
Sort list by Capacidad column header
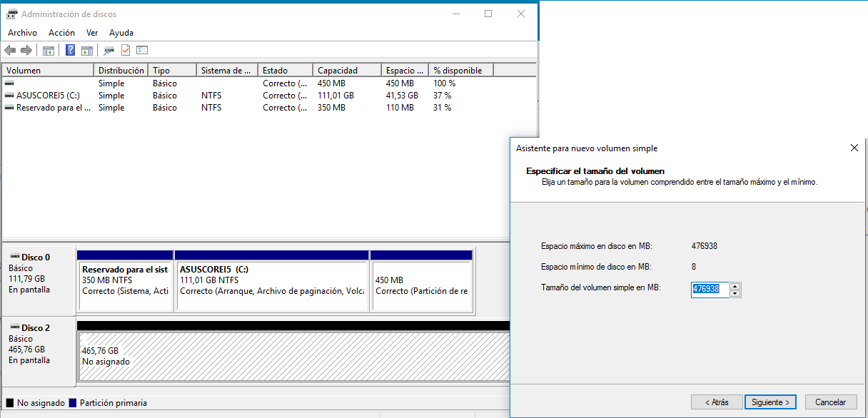[x=338, y=71]
